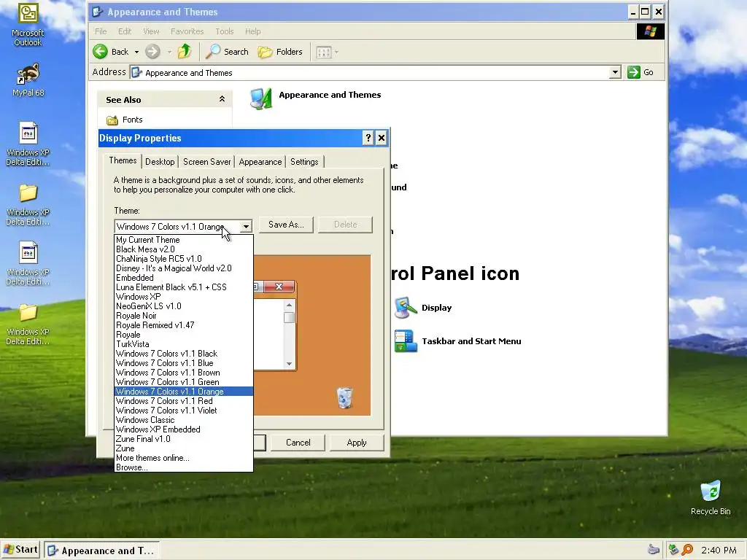This screenshot has width=747, height=560.
Task: Open the Address bar dropdown arrow
Action: [615, 72]
